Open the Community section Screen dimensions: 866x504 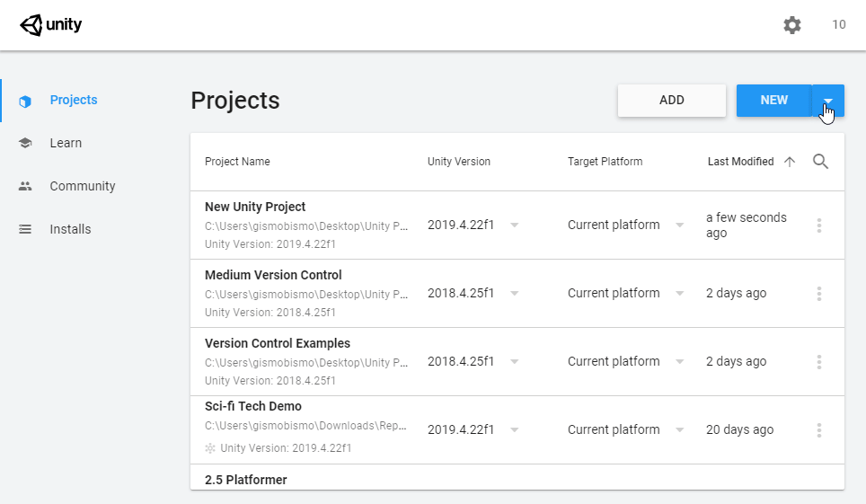click(83, 186)
